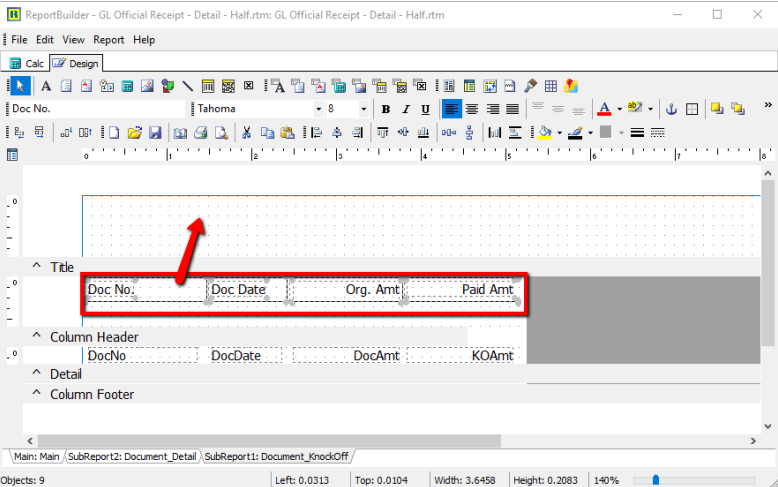Screen dimensions: 778x487
Task: Open the Report menu
Action: pos(109,40)
